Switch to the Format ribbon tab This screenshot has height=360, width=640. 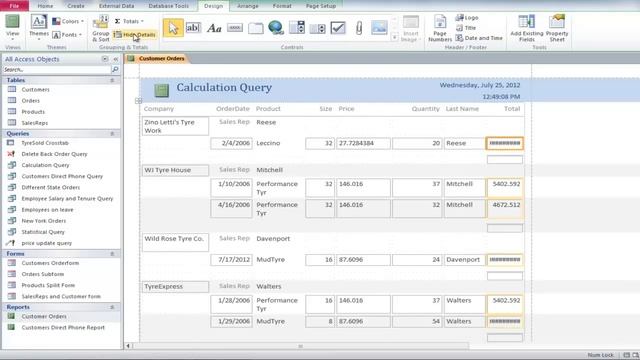[282, 6]
